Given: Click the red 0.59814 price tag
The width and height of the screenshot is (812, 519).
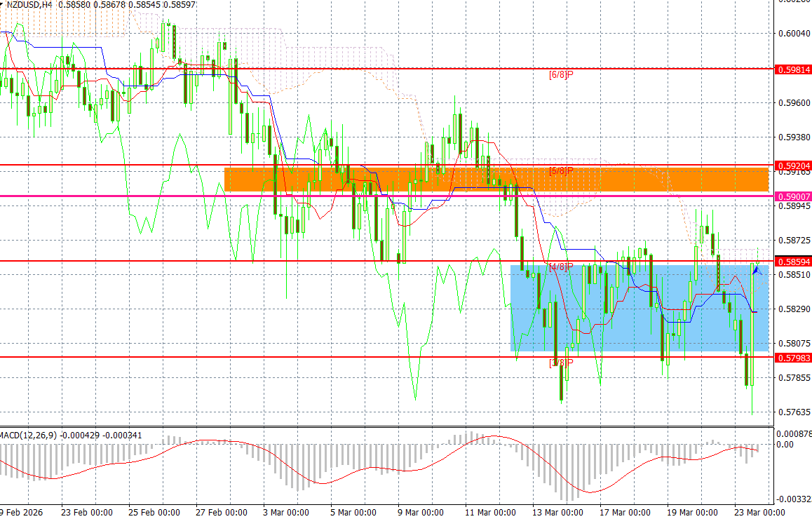Looking at the screenshot, I should coord(793,69).
